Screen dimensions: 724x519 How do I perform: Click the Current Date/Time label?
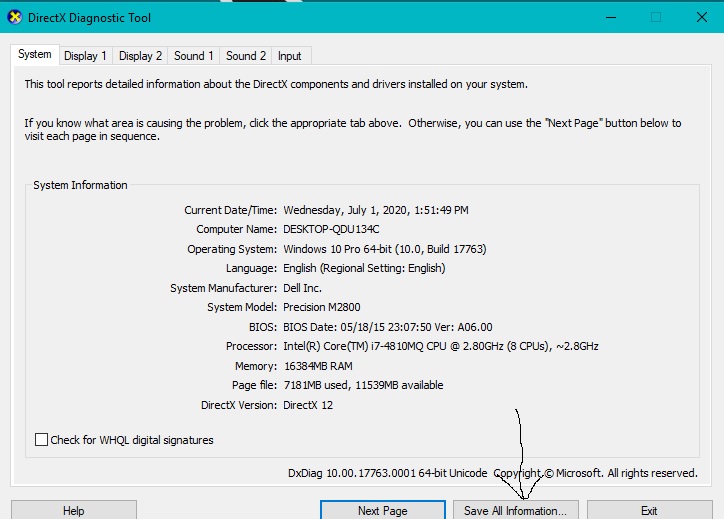click(x=230, y=210)
